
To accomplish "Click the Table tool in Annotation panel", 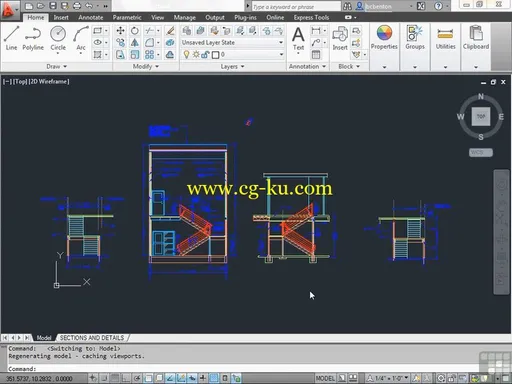I will 316,55.
